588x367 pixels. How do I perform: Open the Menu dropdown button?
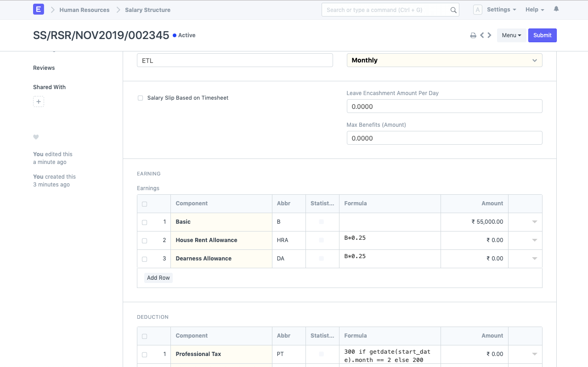click(x=511, y=35)
